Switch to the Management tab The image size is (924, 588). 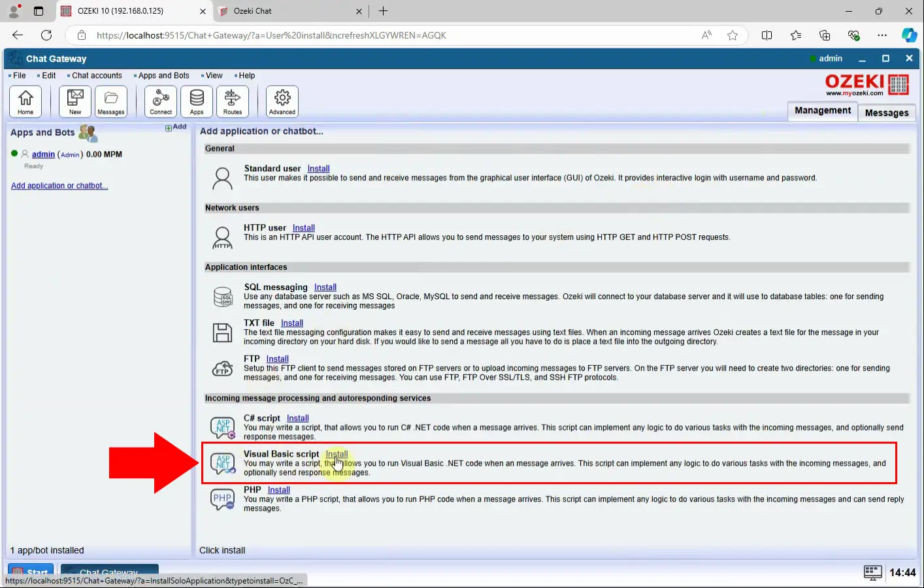click(x=823, y=111)
